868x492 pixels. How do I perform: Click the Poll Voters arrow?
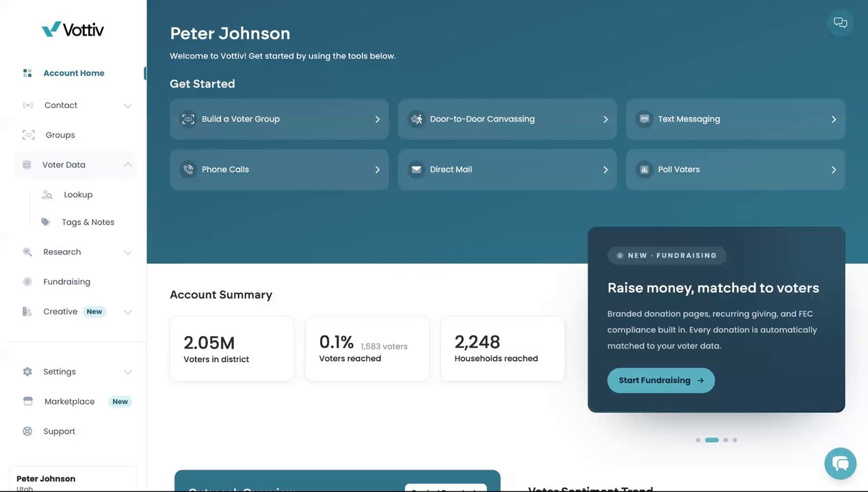[x=833, y=170]
